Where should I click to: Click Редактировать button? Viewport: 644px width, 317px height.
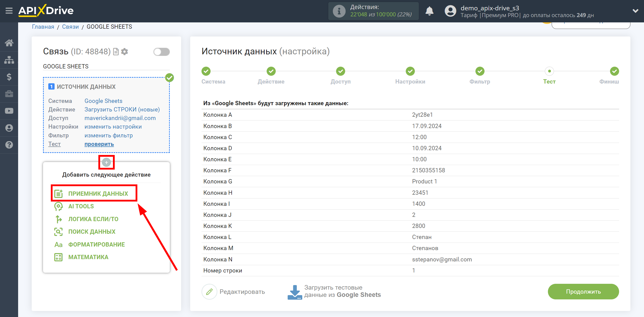click(242, 292)
